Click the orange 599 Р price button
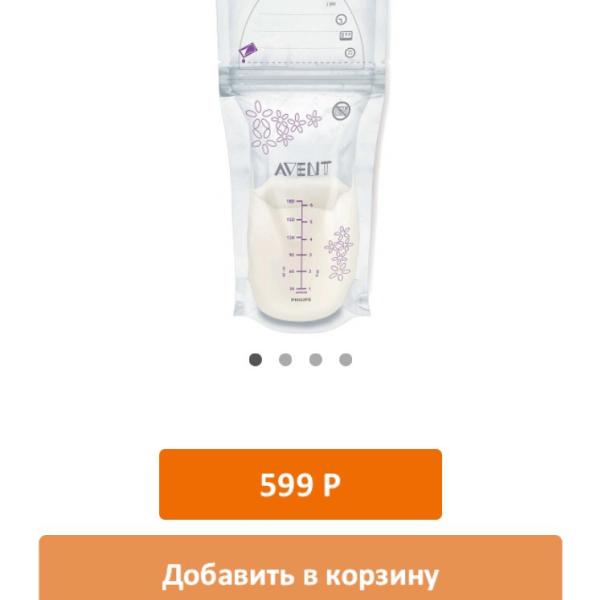The image size is (602, 600). point(300,484)
